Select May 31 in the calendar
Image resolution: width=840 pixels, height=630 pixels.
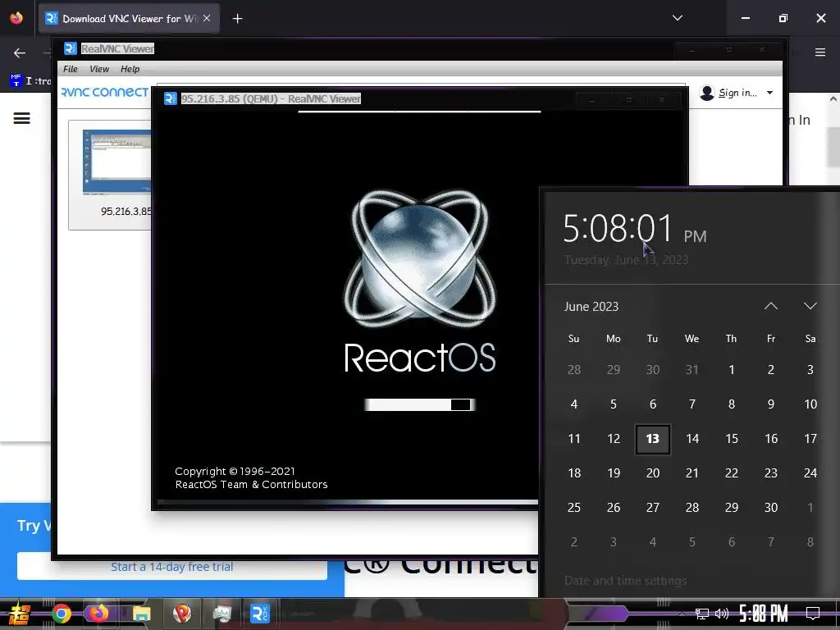692,370
